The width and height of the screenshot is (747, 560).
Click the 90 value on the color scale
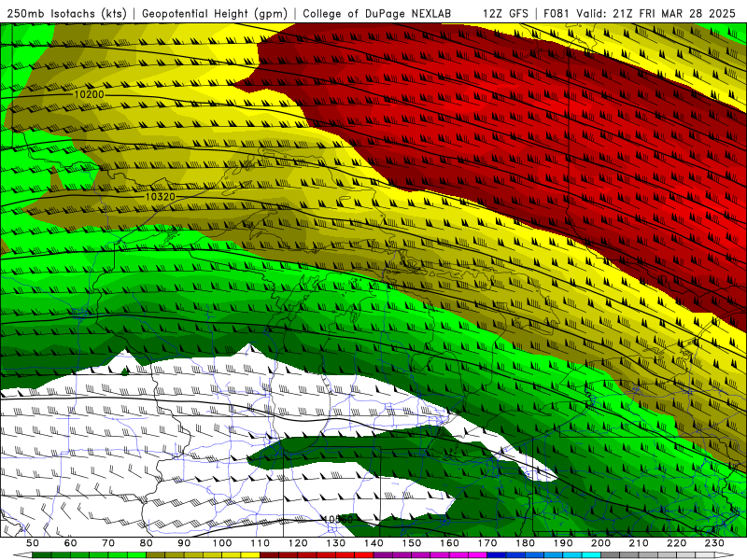(184, 543)
